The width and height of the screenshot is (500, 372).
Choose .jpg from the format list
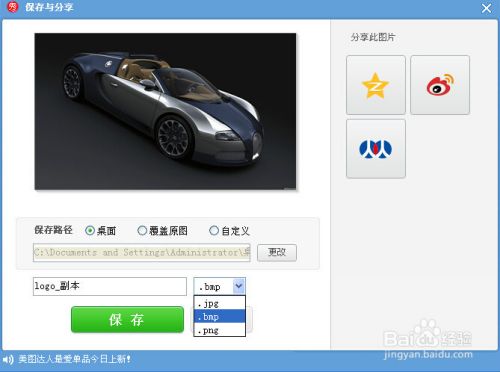point(220,303)
